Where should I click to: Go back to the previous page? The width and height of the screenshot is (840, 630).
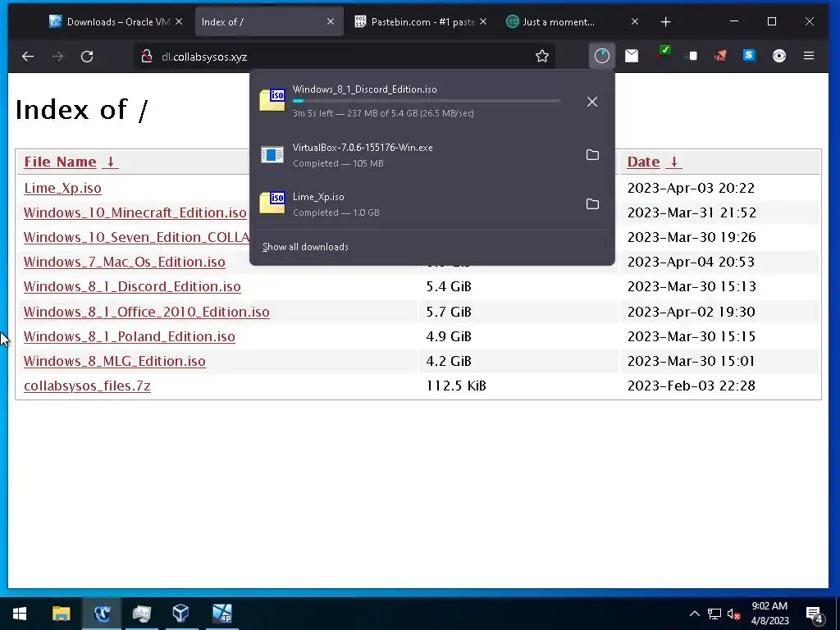[x=27, y=57]
